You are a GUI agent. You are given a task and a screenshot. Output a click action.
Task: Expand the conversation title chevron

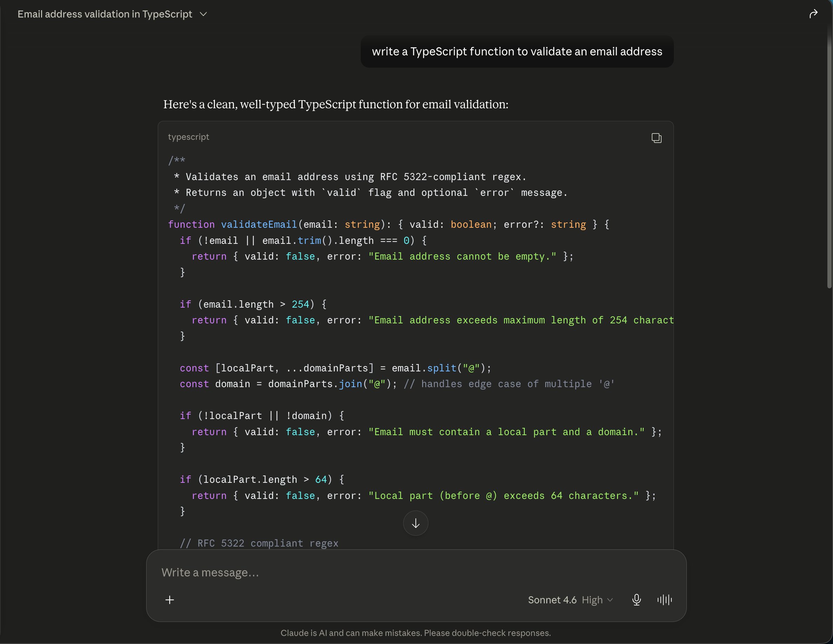(204, 14)
